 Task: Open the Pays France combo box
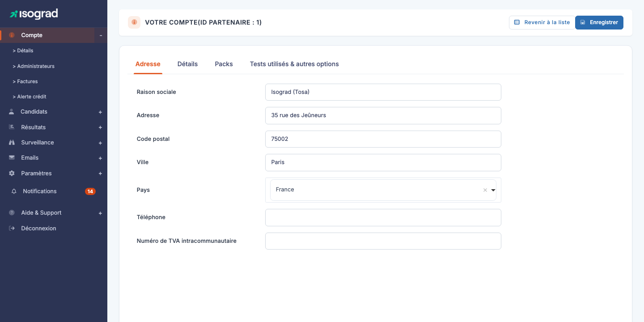(x=383, y=190)
